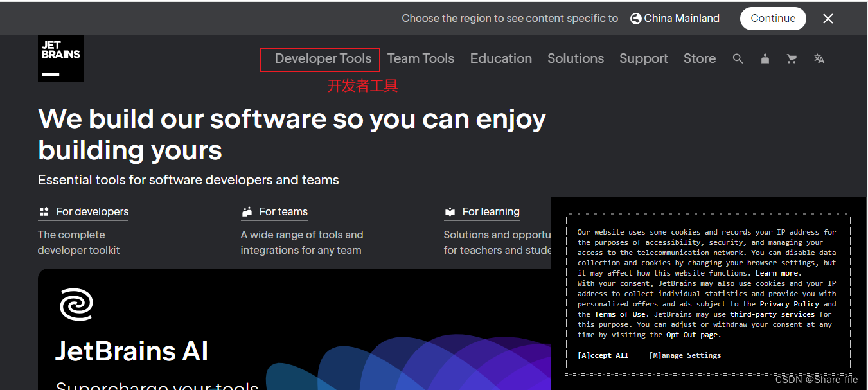Open the Terms of Use link
Viewport: 868px width, 390px height.
coord(622,314)
